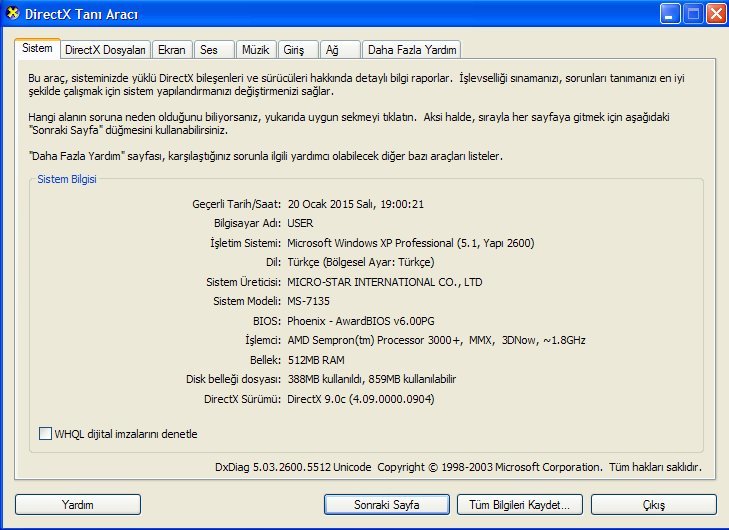Image resolution: width=729 pixels, height=530 pixels.
Task: Close the window with the red X
Action: pos(715,14)
